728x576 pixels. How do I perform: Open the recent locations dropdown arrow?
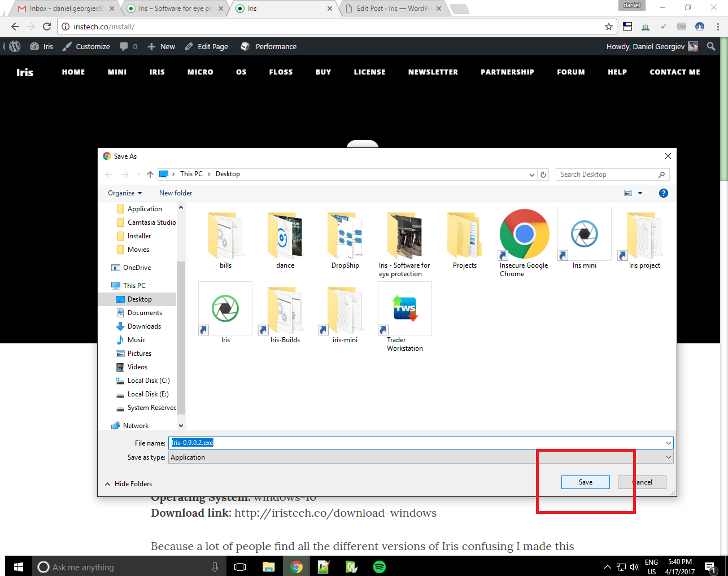coord(138,174)
